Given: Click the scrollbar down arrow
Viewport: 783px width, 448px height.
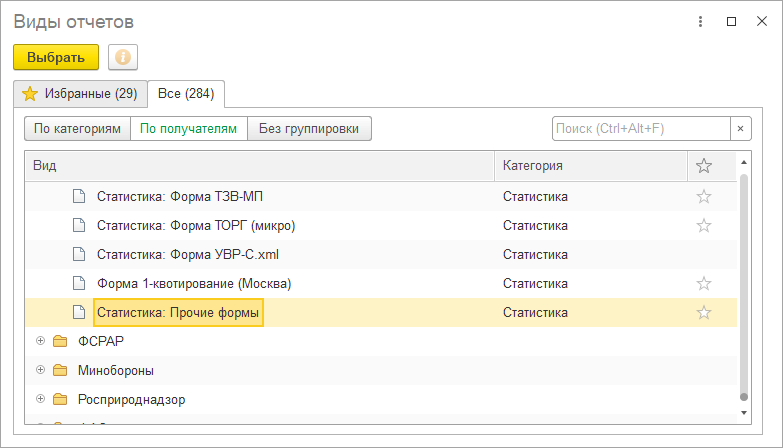Looking at the screenshot, I should [x=743, y=411].
